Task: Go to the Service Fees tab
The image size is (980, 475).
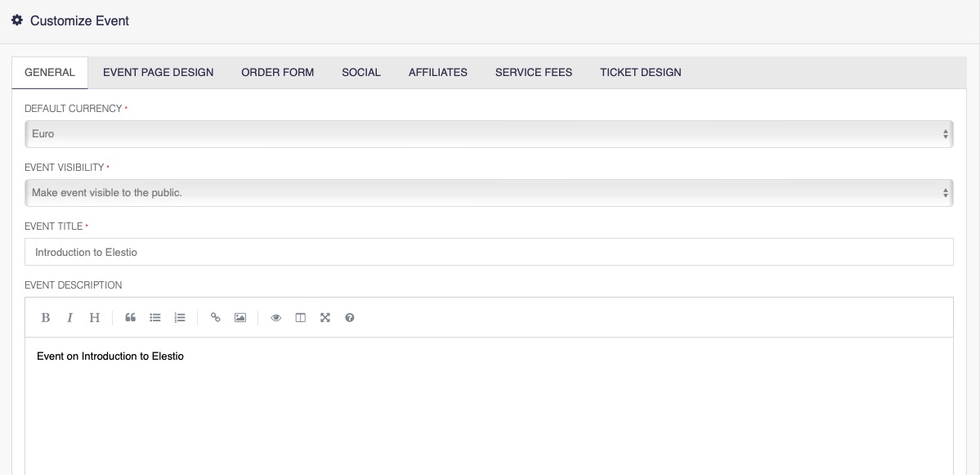Action: point(534,73)
